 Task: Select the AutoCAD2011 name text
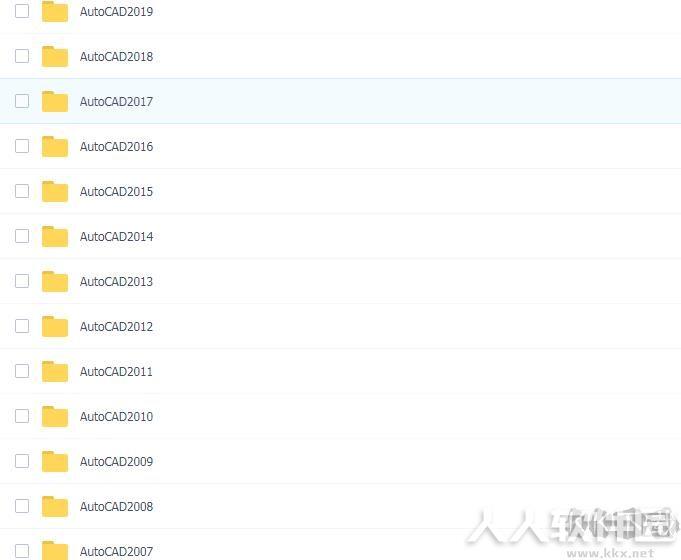116,371
